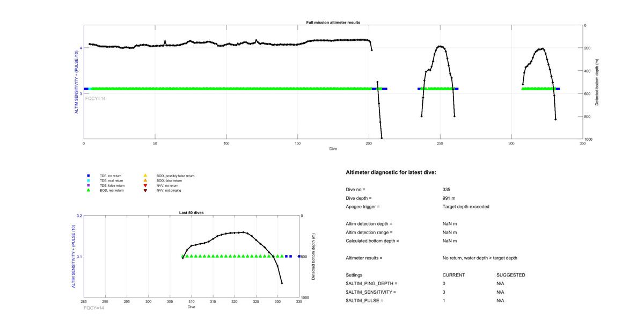Click the dive number value '335' in diagnostics
The height and width of the screenshot is (334, 644).
pos(447,190)
